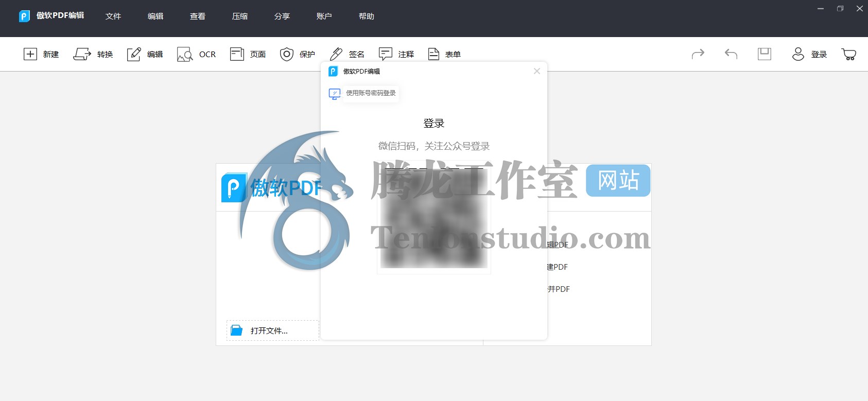The height and width of the screenshot is (401, 868).
Task: Click the redo arrow icon
Action: [698, 54]
